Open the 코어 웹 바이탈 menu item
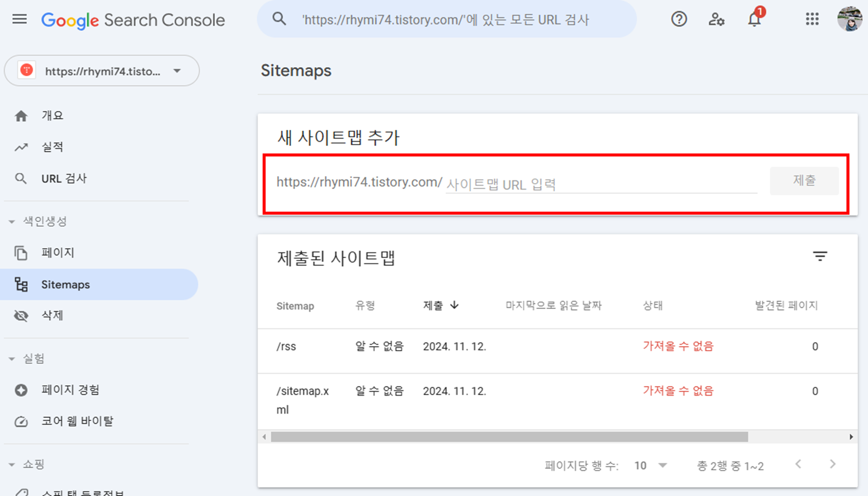Screen dimensions: 868x496 [99, 421]
